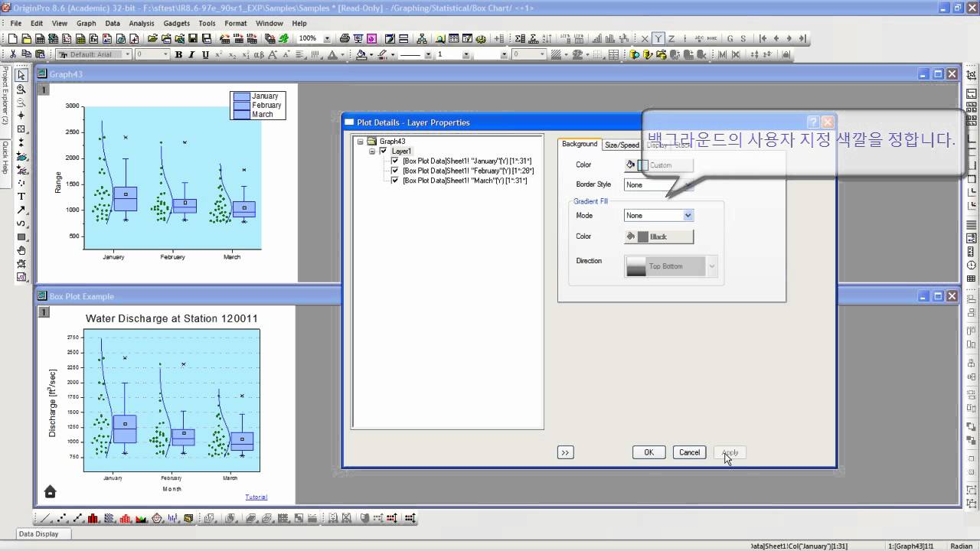Click the Set as X column button
Image resolution: width=980 pixels, height=551 pixels.
click(645, 38)
